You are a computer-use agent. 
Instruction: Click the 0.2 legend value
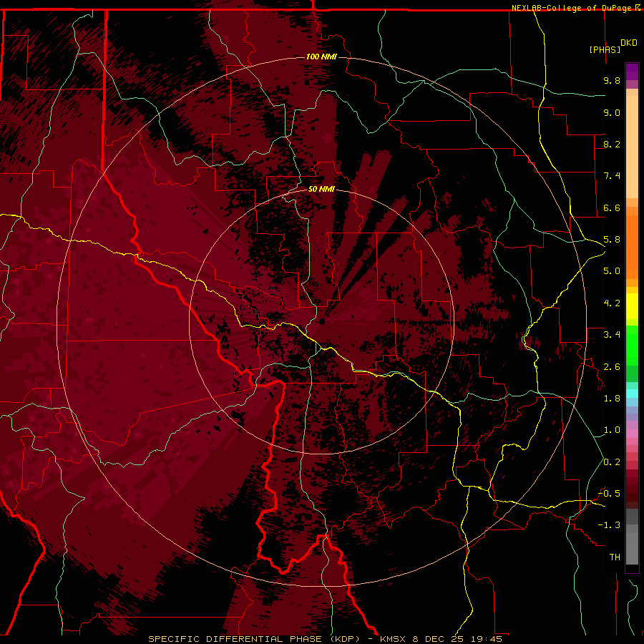(612, 462)
